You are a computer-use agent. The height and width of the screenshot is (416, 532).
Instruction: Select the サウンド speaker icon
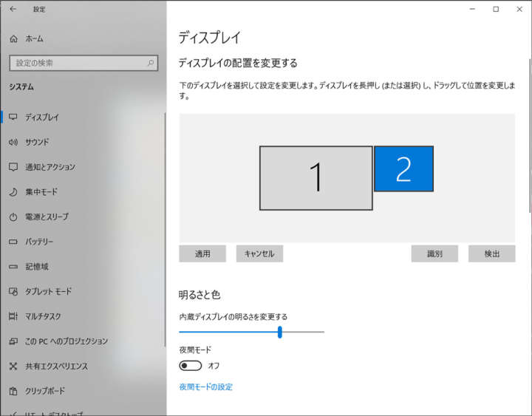(x=13, y=142)
